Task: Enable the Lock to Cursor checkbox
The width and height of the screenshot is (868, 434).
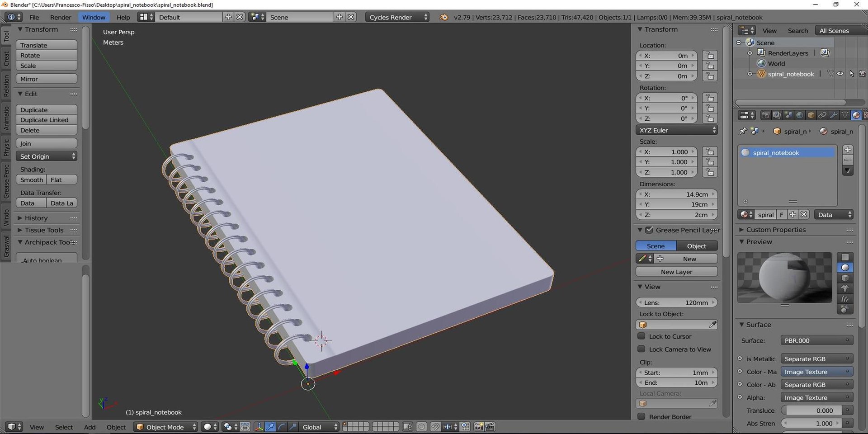Action: 641,336
